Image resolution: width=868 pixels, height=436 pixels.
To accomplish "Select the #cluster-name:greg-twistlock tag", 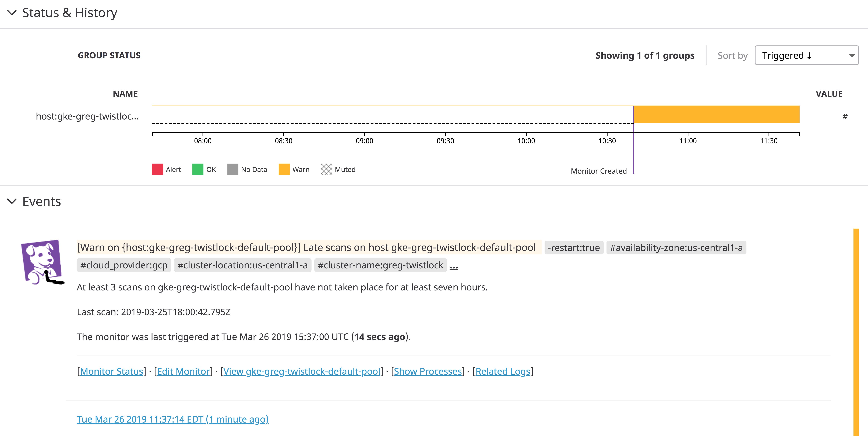I will (x=380, y=265).
